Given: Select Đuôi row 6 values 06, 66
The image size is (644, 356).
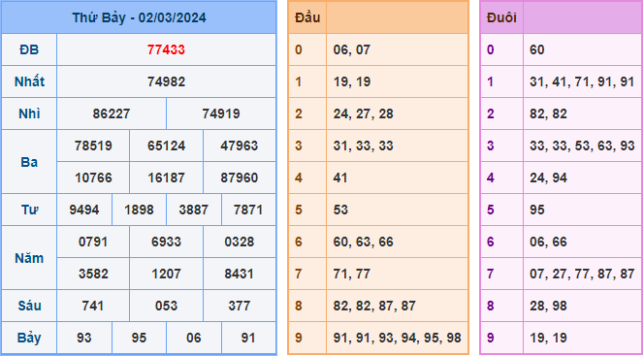Looking at the screenshot, I should pos(548,242).
